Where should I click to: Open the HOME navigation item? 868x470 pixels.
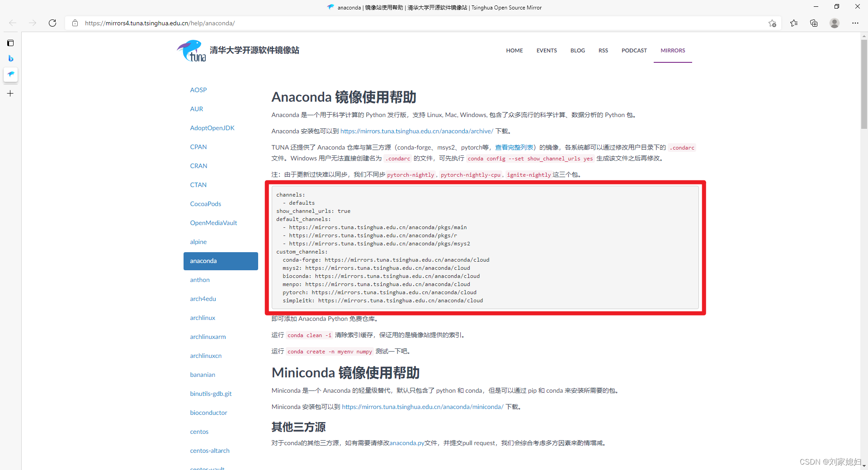pos(514,51)
